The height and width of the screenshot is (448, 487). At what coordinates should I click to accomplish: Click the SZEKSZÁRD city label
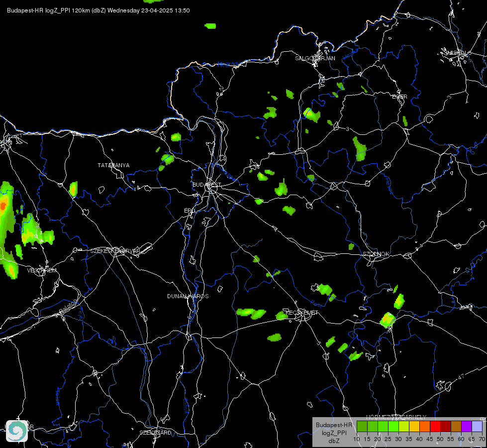155,433
